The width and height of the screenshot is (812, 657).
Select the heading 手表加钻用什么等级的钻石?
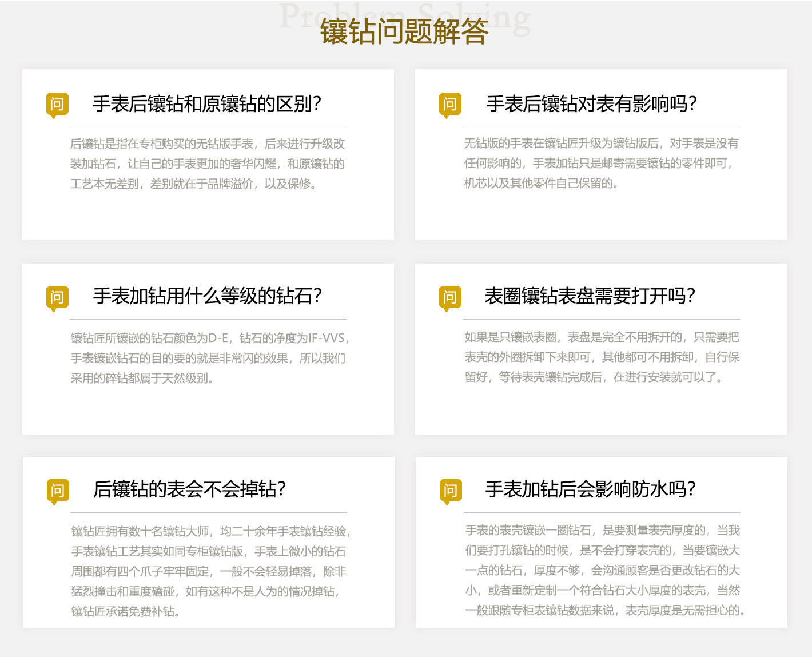coord(207,296)
